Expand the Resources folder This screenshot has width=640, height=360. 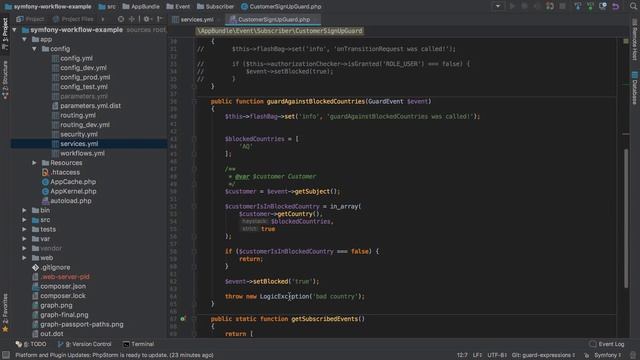34,163
